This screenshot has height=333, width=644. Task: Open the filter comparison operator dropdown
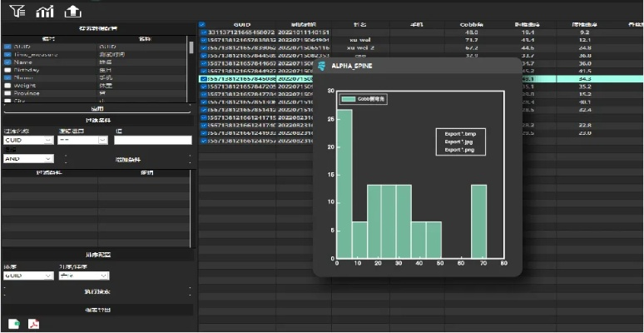pyautogui.click(x=83, y=140)
